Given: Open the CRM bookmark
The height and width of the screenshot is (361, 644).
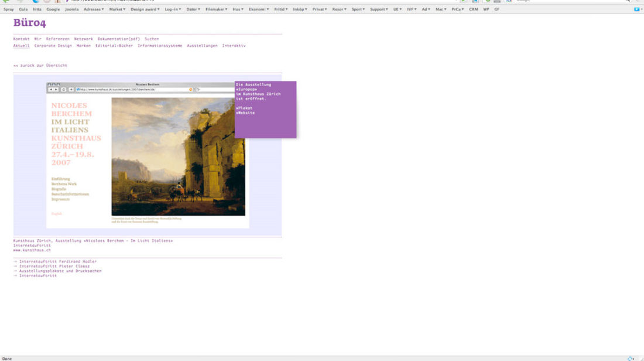Looking at the screenshot, I should tap(473, 9).
